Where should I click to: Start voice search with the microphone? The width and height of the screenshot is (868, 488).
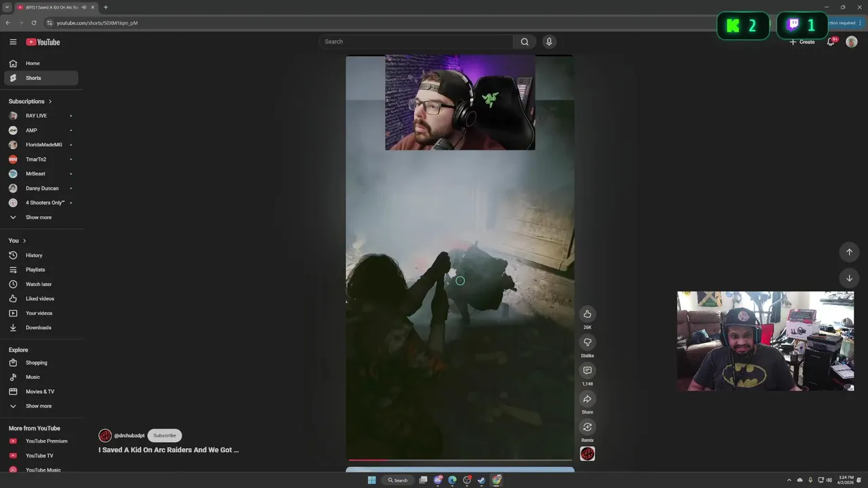point(549,42)
